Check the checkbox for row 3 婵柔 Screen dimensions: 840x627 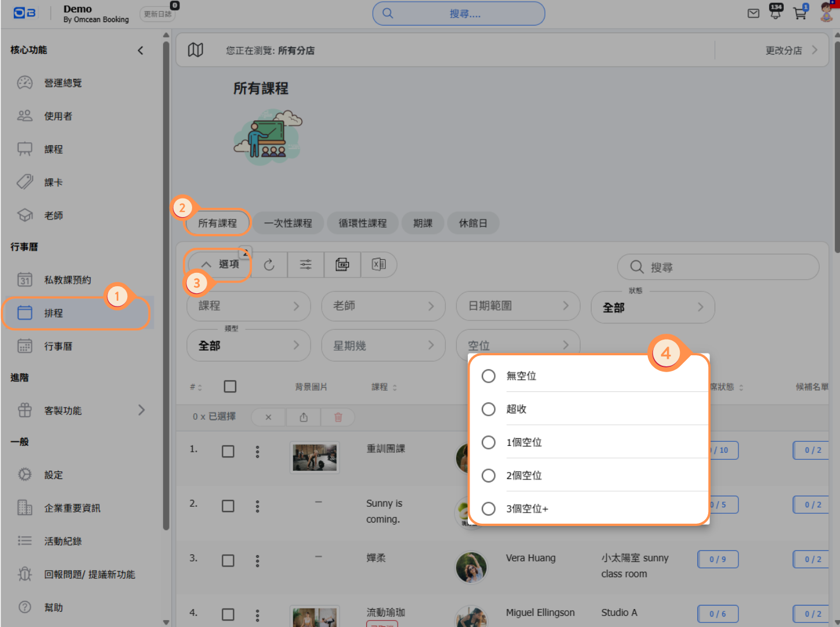click(228, 560)
